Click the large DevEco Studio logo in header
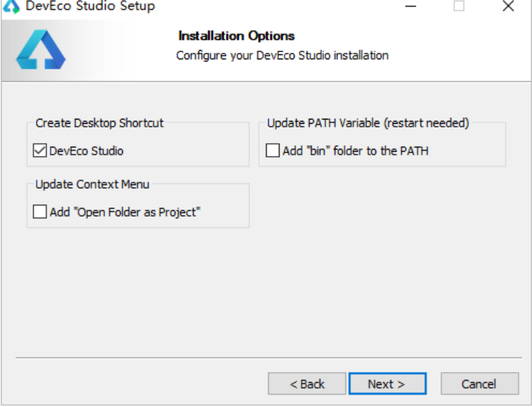This screenshot has width=532, height=407. pos(41,49)
